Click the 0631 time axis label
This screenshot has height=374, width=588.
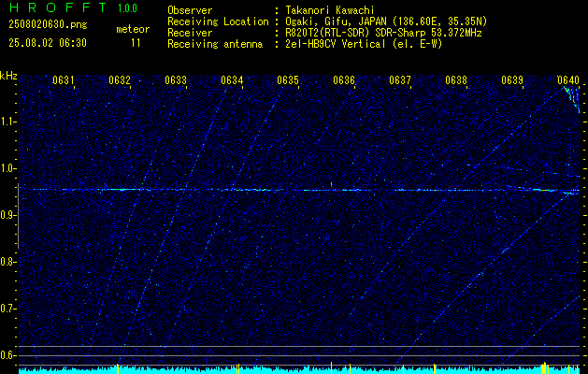pos(64,80)
